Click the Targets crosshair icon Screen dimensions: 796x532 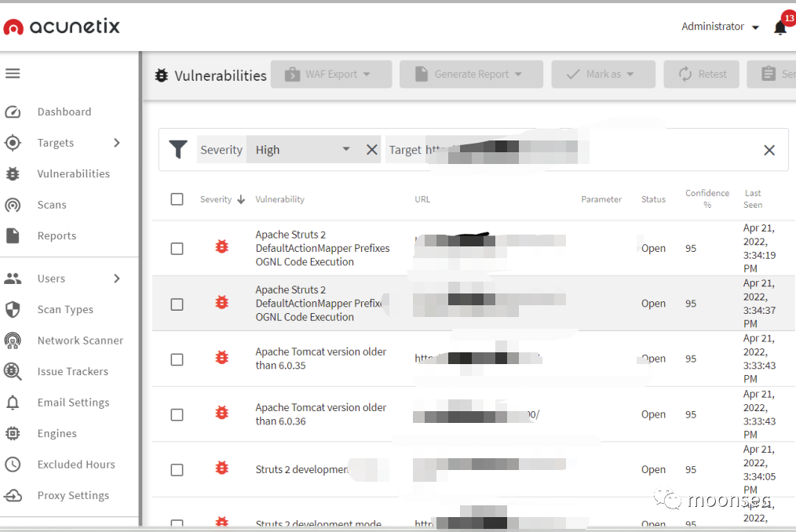(13, 143)
